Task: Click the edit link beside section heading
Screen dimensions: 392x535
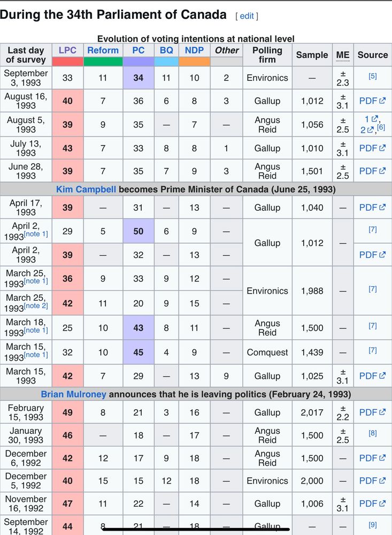Action: pos(247,16)
